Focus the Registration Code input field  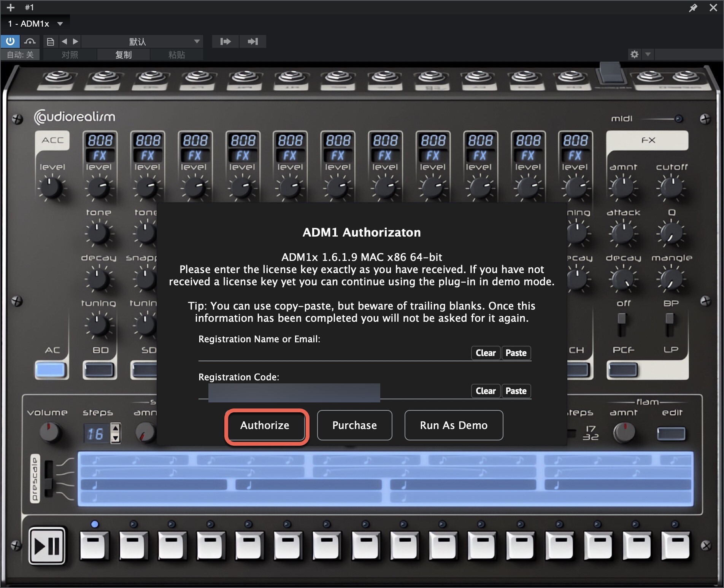pos(334,392)
